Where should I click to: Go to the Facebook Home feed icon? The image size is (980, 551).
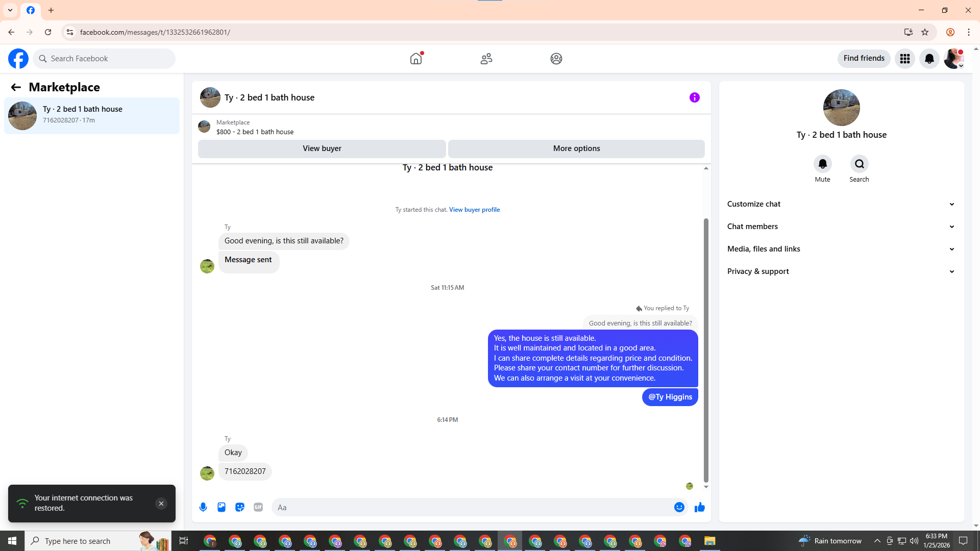416,59
